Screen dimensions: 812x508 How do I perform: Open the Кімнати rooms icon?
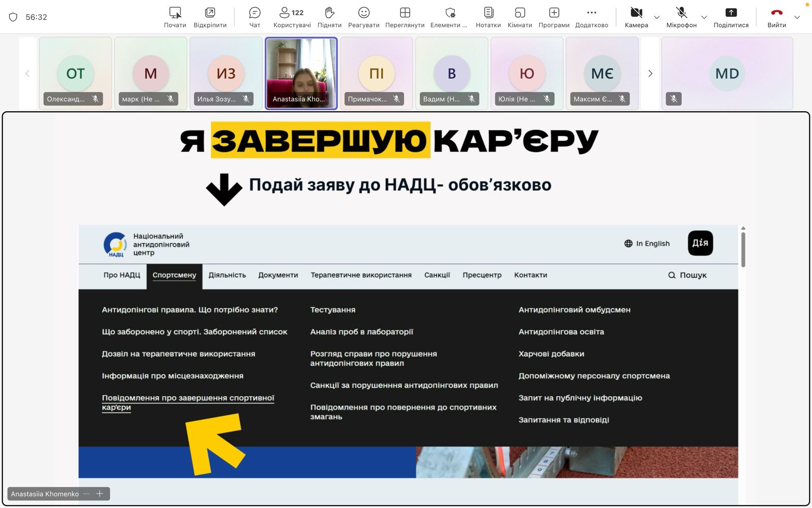click(520, 13)
